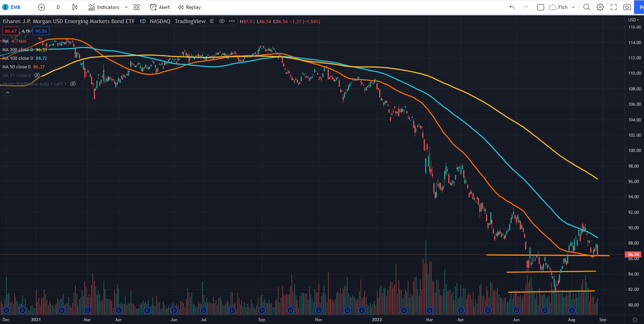The height and width of the screenshot is (324, 644).
Task: Click the cloud save icon for Fich layout
Action: [x=552, y=7]
